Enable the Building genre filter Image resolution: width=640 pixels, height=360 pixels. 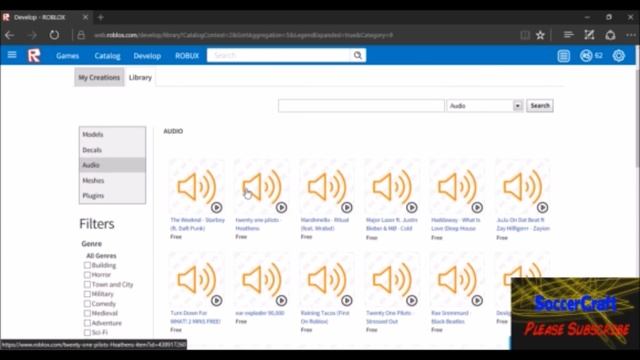87,265
